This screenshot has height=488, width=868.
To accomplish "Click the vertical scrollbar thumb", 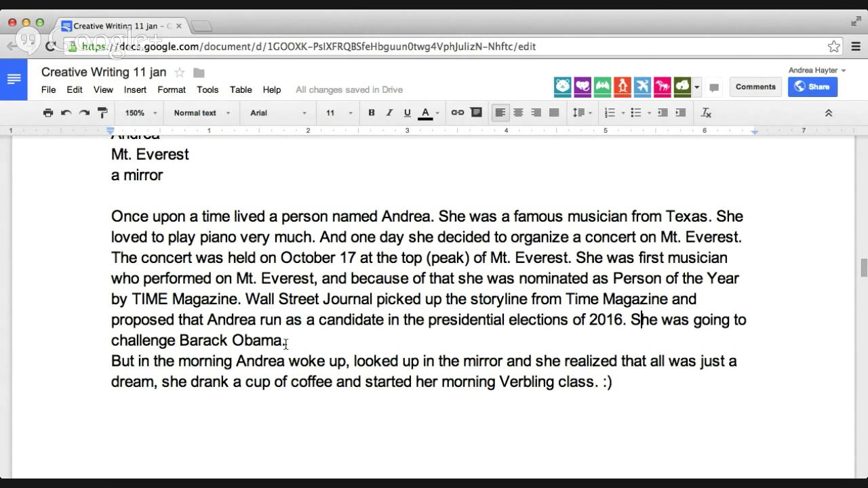I will (x=863, y=268).
